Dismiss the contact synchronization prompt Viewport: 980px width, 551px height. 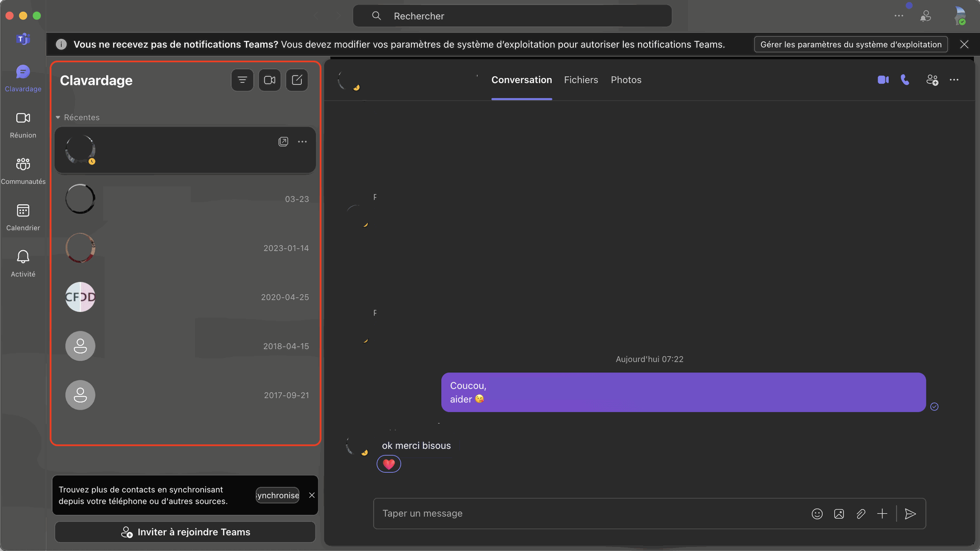312,495
